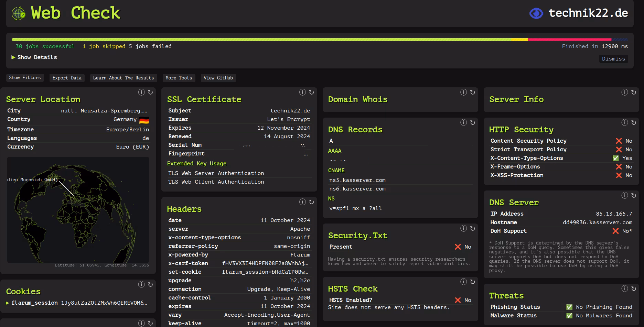Click '1 job skipped' text
644x327 pixels.
tap(104, 46)
